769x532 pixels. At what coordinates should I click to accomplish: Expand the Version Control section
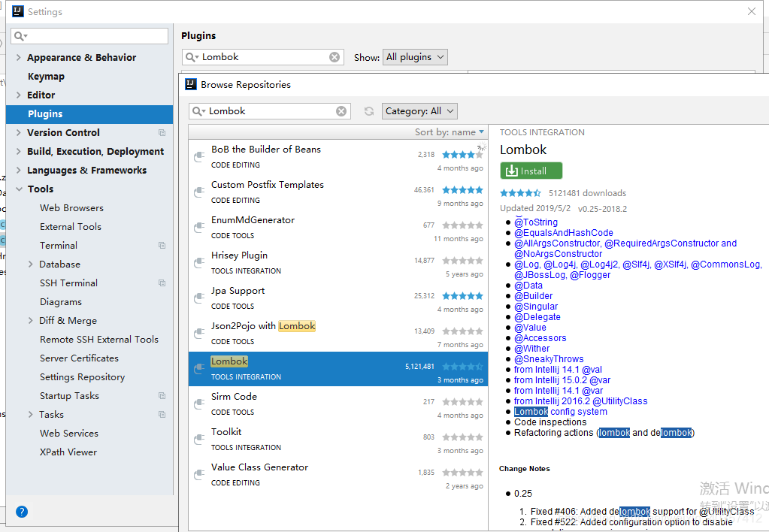(19, 133)
